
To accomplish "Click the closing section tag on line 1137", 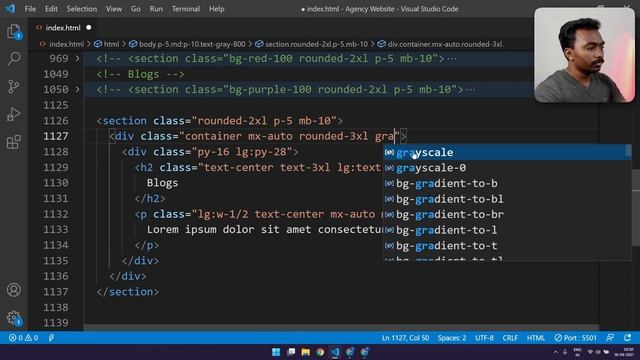I will click(x=128, y=292).
